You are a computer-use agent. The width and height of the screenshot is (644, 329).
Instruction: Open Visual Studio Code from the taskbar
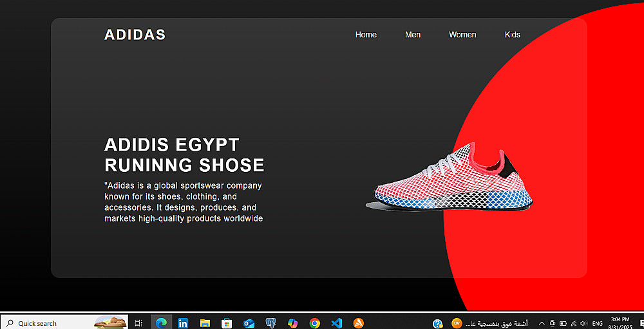336,323
